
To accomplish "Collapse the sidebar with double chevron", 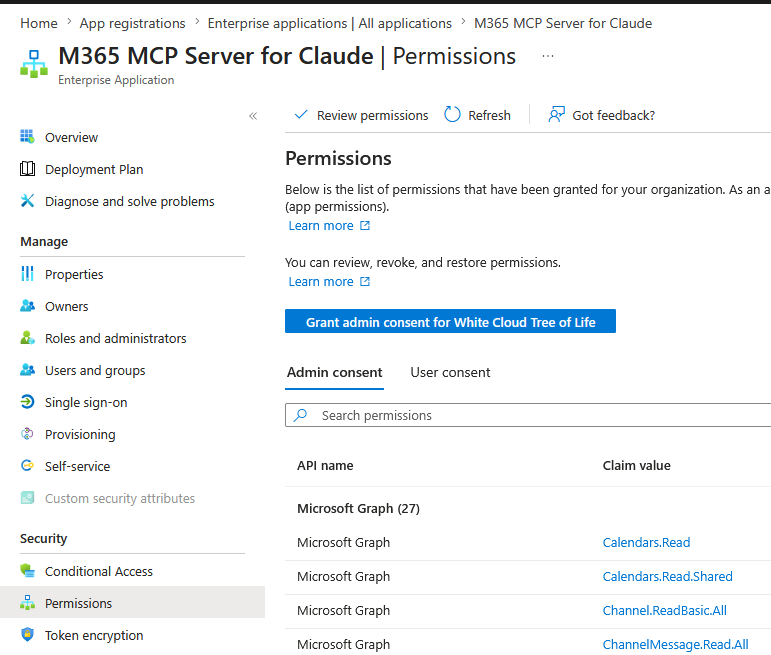I will [253, 116].
